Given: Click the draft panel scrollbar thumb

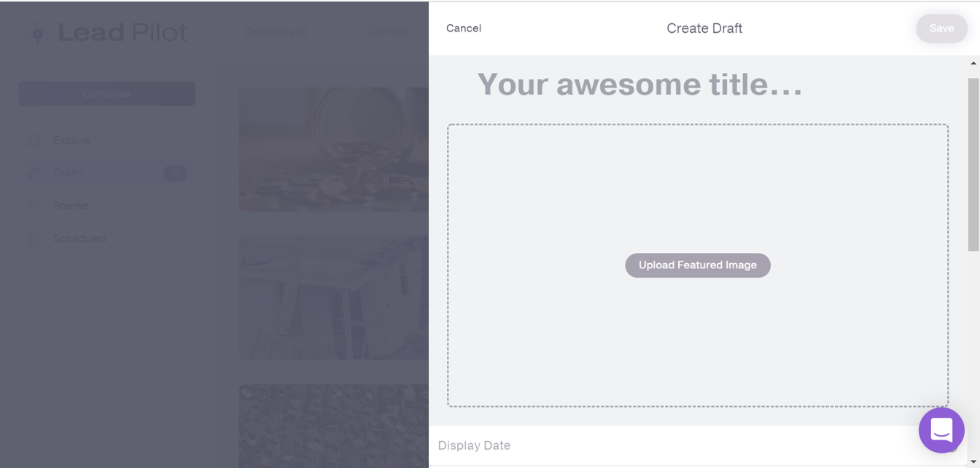Looking at the screenshot, I should (x=973, y=165).
